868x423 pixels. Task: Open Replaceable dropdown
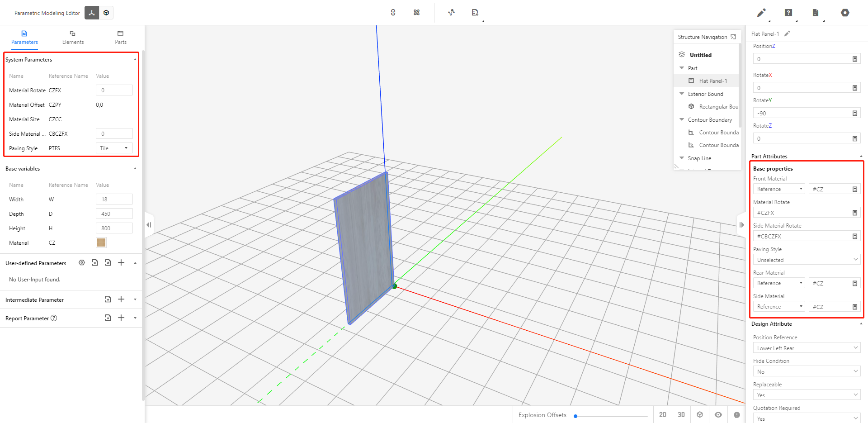pyautogui.click(x=807, y=395)
